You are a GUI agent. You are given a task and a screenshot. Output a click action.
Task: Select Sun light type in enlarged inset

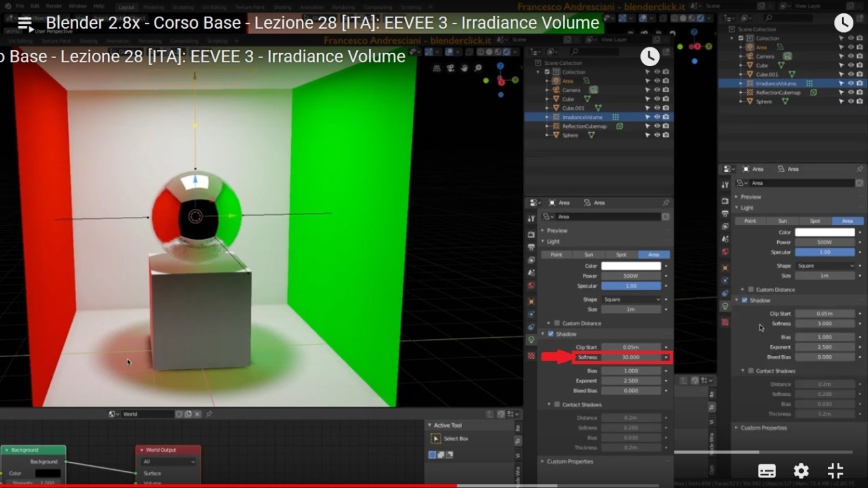589,254
